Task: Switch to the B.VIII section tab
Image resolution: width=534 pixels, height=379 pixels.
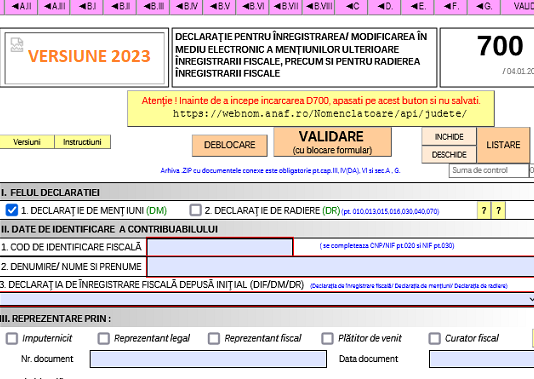Action: pyautogui.click(x=319, y=6)
